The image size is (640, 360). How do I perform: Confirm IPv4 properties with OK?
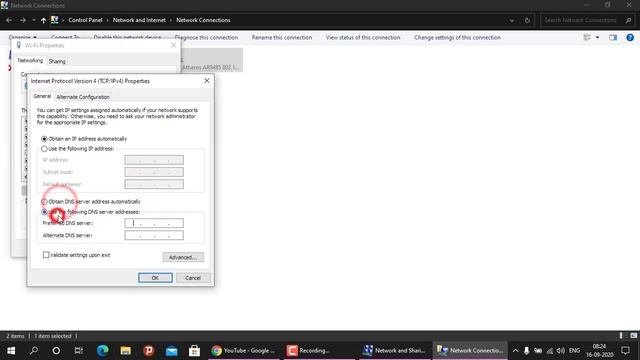(155, 278)
